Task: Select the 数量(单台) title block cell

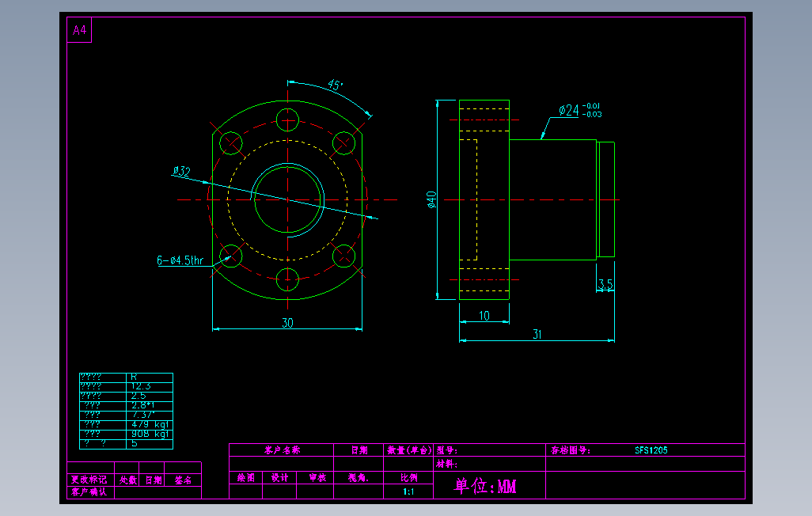Action: tap(409, 450)
